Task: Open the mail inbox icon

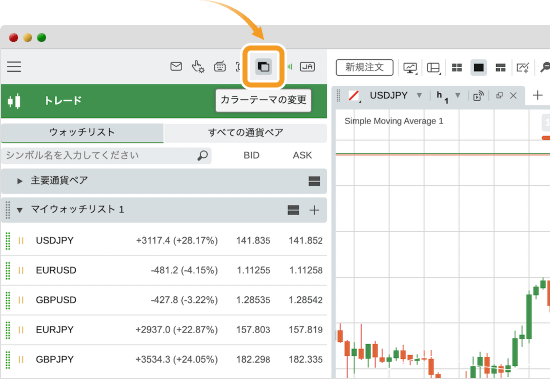Action: 176,66
